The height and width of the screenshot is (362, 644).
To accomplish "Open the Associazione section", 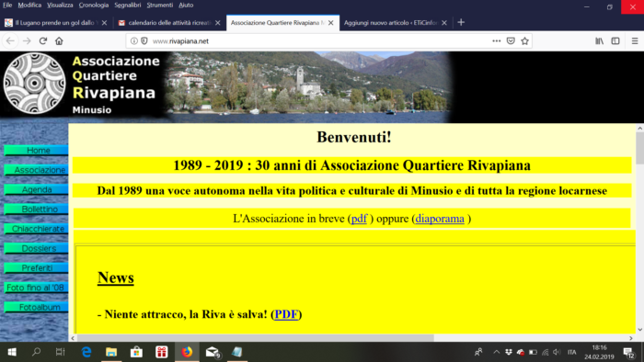I will click(36, 170).
